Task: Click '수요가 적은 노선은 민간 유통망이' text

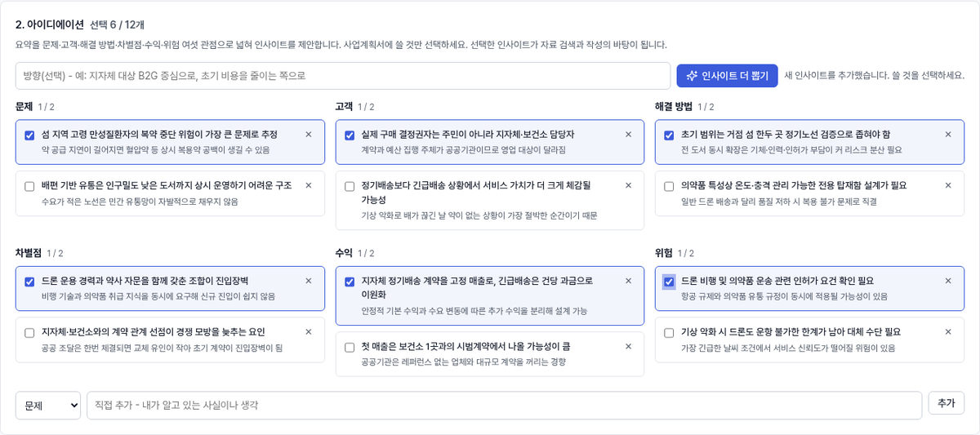Action: pyautogui.click(x=140, y=201)
